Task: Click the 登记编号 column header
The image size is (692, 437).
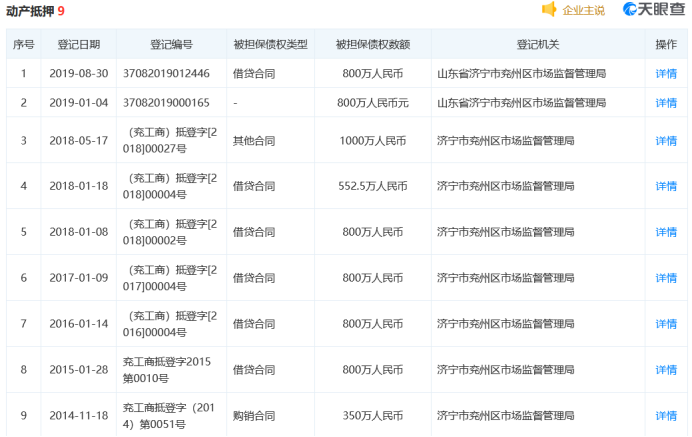Action: [x=171, y=45]
